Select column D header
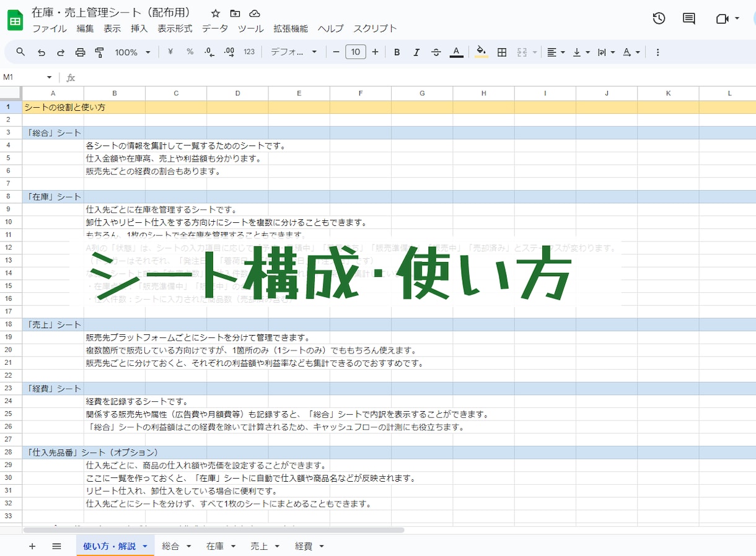The width and height of the screenshot is (756, 556). click(x=237, y=93)
